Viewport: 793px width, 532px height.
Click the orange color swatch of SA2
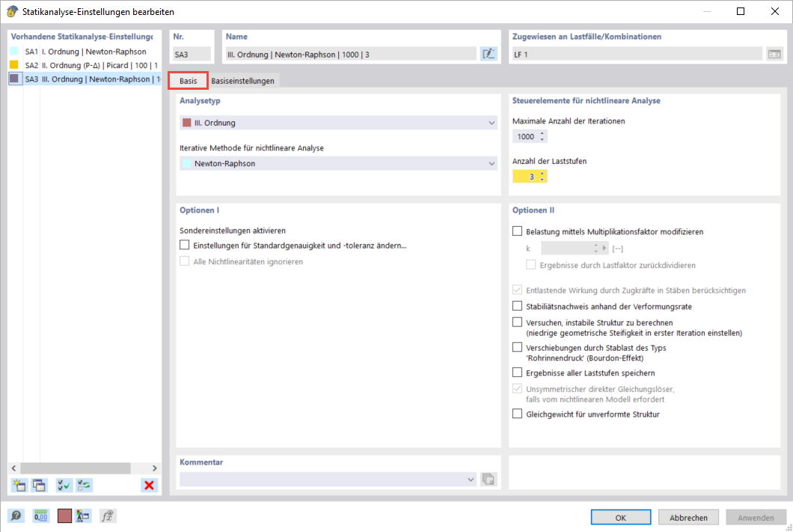(x=14, y=65)
